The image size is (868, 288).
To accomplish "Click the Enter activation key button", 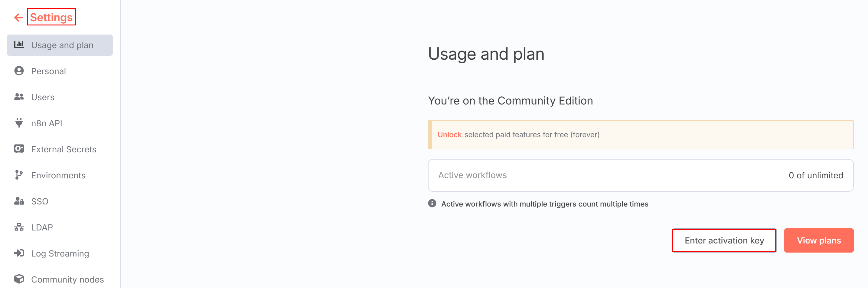I will (724, 240).
